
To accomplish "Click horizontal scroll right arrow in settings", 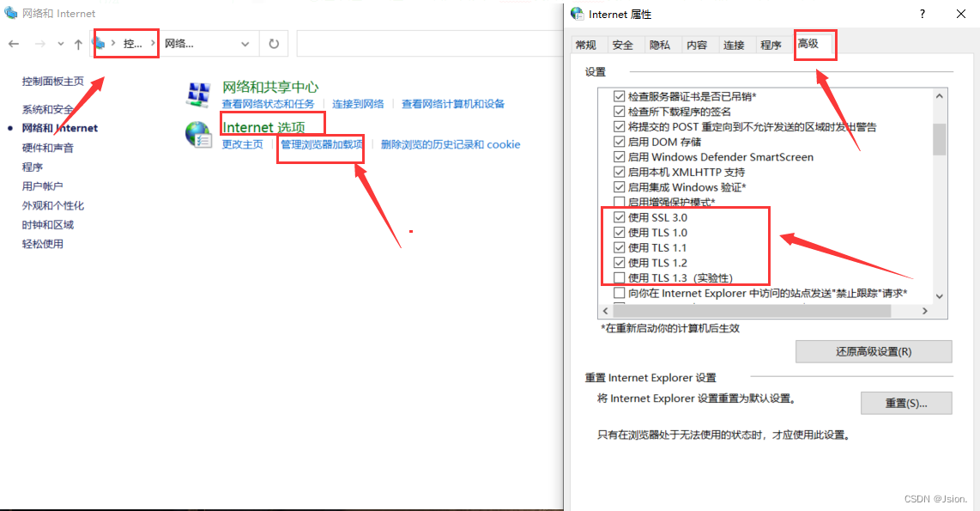I will point(925,311).
